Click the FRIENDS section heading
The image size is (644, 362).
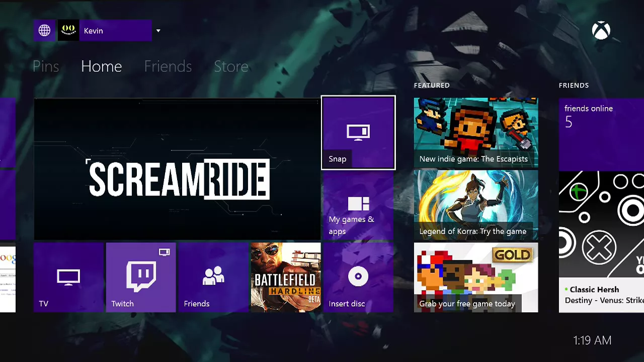point(574,85)
